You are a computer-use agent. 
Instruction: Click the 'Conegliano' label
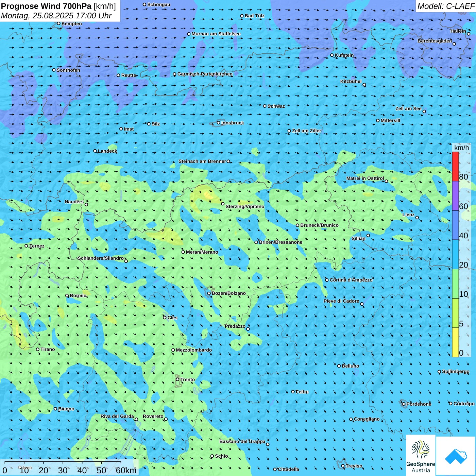[367, 419]
